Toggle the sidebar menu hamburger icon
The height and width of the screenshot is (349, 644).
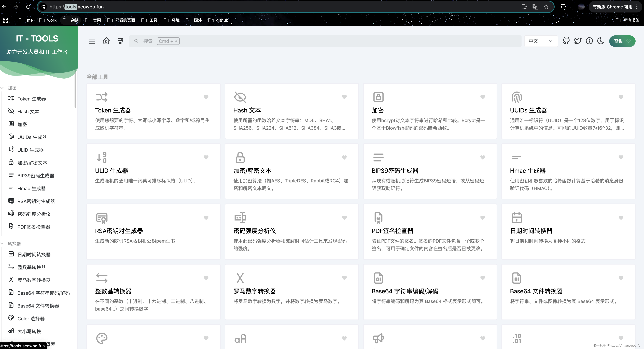pos(92,41)
